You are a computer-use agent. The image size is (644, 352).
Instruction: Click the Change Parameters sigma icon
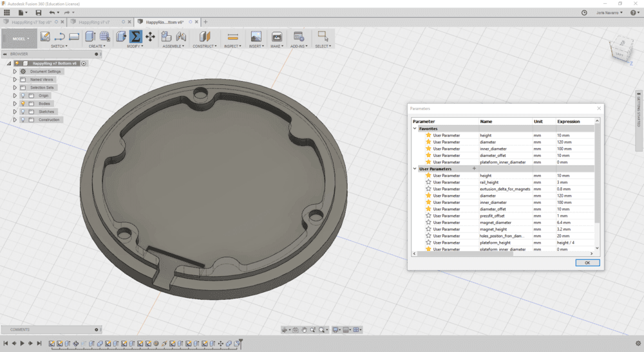tap(135, 37)
